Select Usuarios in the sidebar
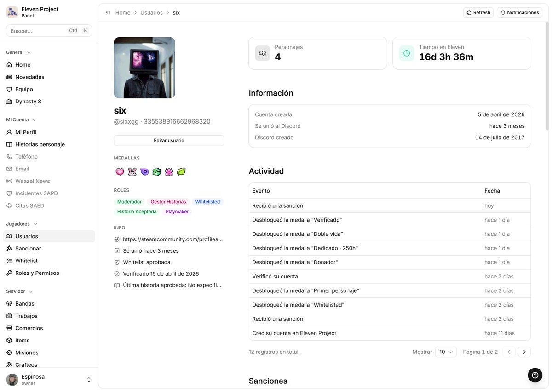Screen dimensions: 552x392 tap(49, 236)
